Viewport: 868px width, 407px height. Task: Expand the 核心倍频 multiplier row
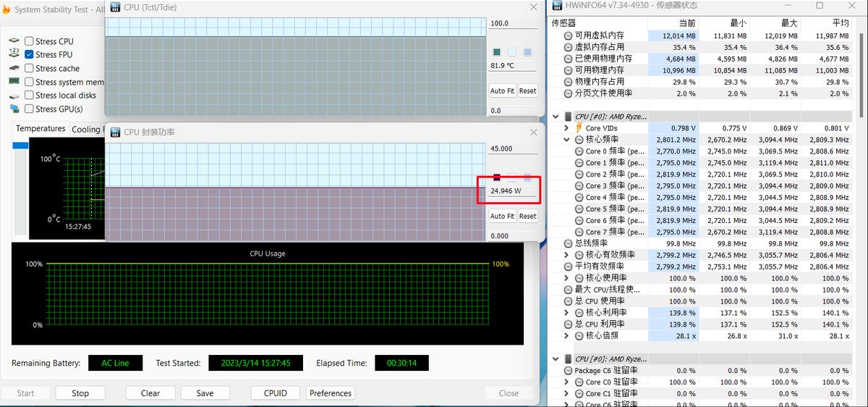pyautogui.click(x=566, y=335)
